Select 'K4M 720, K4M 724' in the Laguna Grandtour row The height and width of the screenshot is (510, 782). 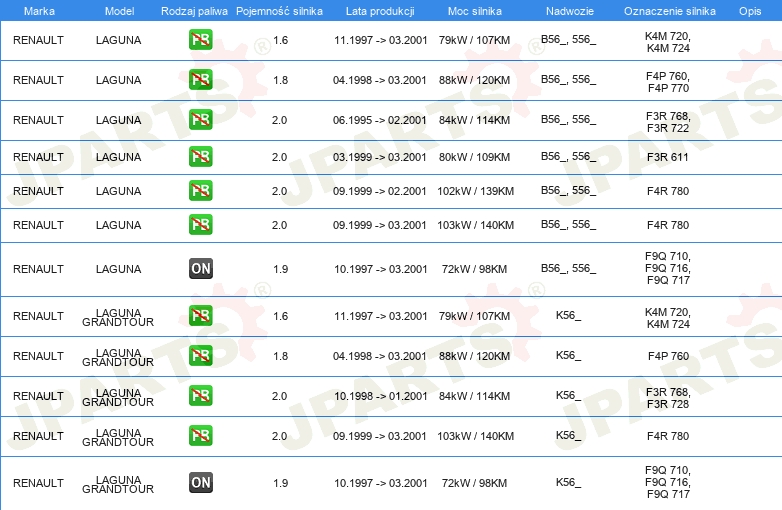click(x=668, y=318)
